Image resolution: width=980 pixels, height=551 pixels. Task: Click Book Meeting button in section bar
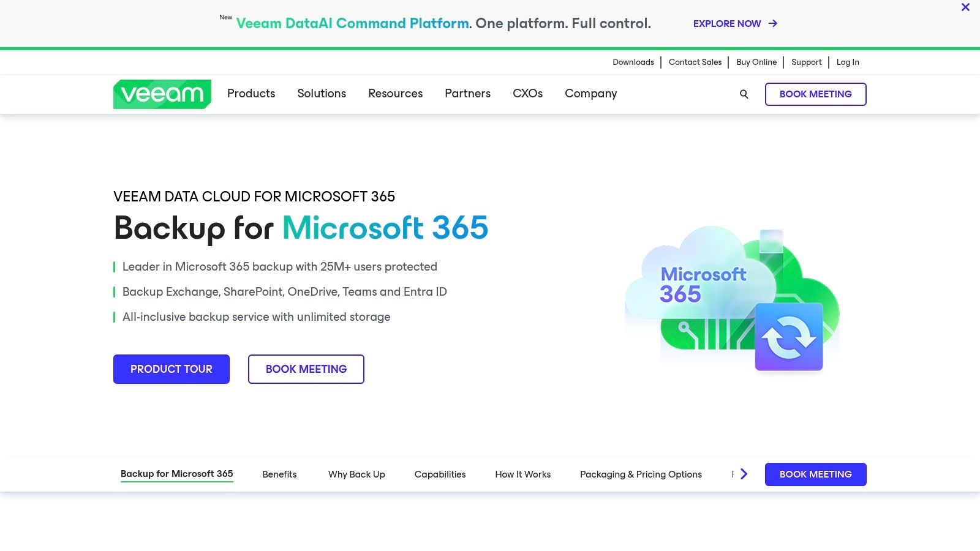tap(816, 474)
